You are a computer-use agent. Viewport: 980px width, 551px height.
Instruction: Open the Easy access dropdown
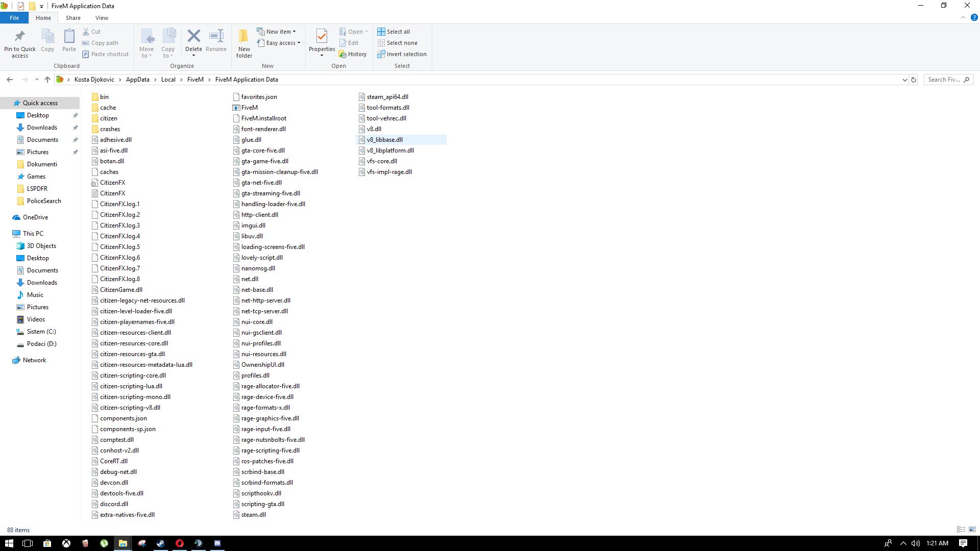pyautogui.click(x=279, y=43)
